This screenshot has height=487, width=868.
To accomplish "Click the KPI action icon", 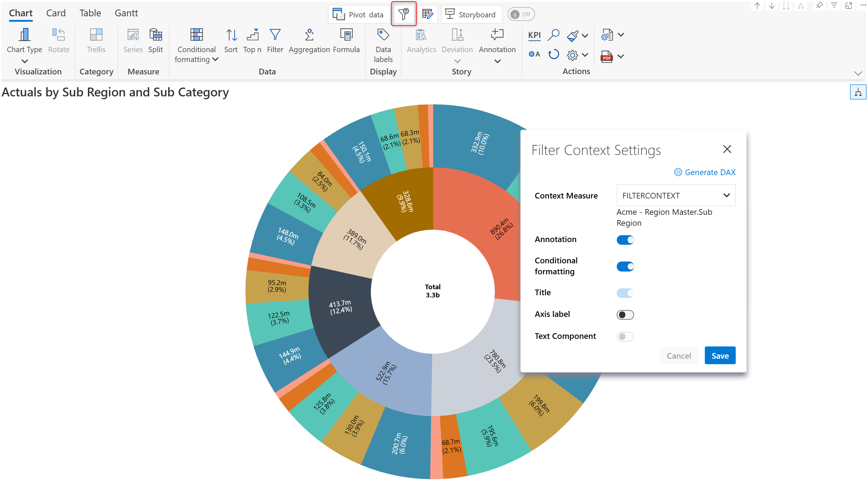I will (534, 35).
